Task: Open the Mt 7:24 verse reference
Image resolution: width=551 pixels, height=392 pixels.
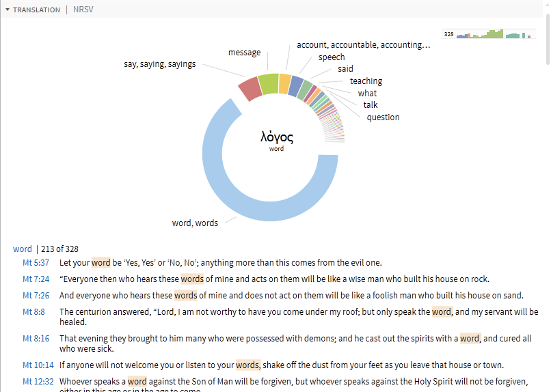Action: click(x=36, y=279)
